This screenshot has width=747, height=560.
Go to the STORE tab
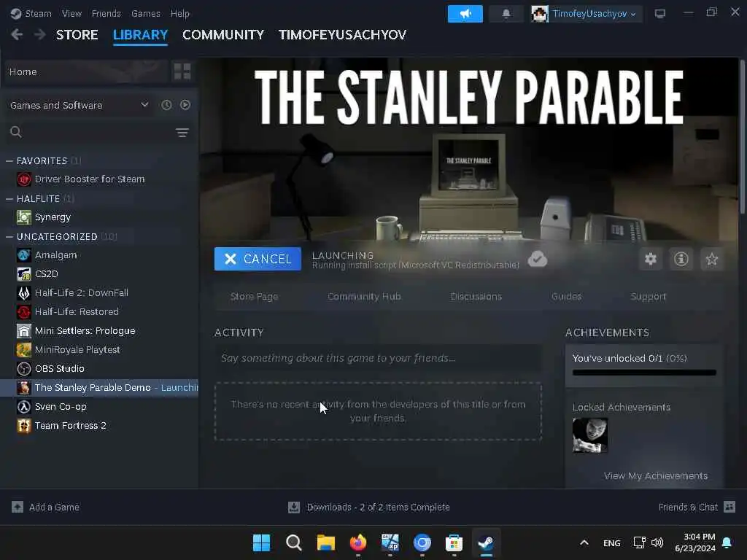coord(77,35)
